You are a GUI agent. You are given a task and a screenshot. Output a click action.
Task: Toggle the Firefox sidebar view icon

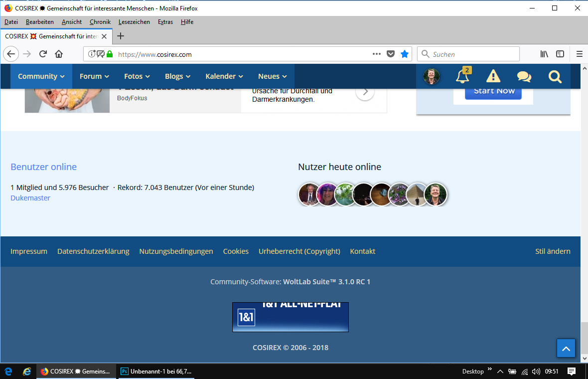click(x=560, y=54)
